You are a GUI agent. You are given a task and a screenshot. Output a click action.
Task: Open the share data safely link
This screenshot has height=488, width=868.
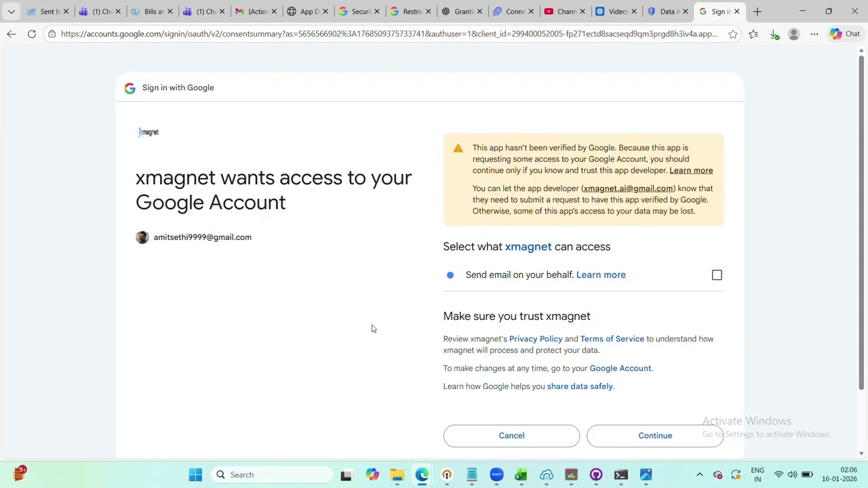click(x=580, y=386)
